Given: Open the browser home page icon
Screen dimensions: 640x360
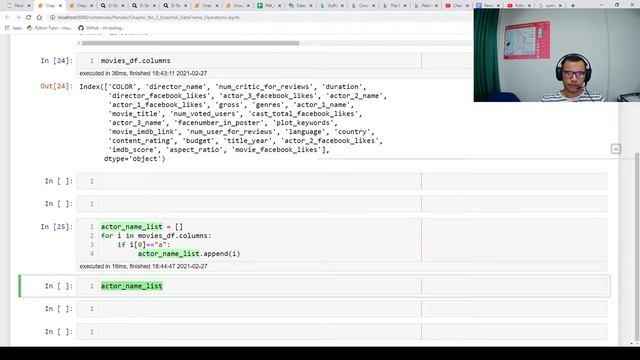Looking at the screenshot, I should pyautogui.click(x=39, y=18).
